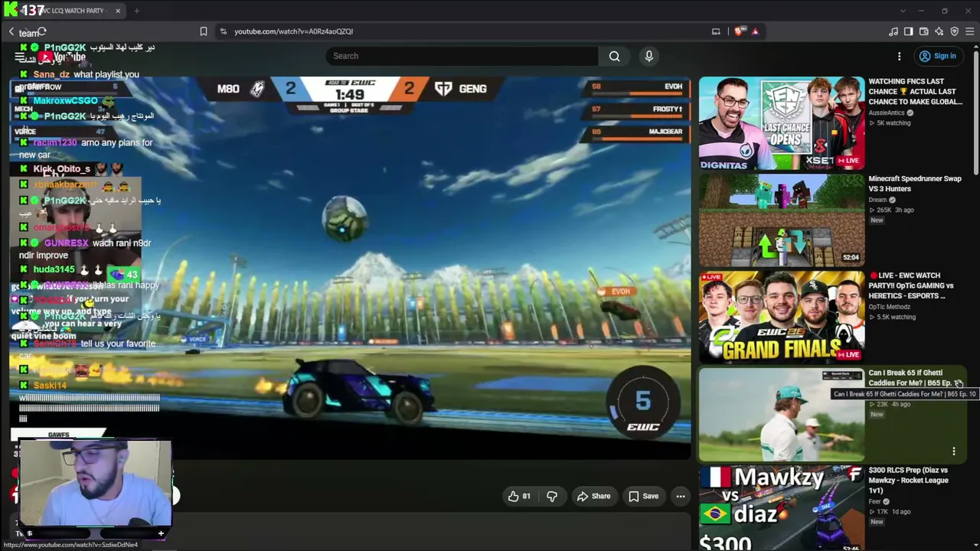Click the screen cast icon in address bar
This screenshot has height=551, width=980.
(716, 31)
